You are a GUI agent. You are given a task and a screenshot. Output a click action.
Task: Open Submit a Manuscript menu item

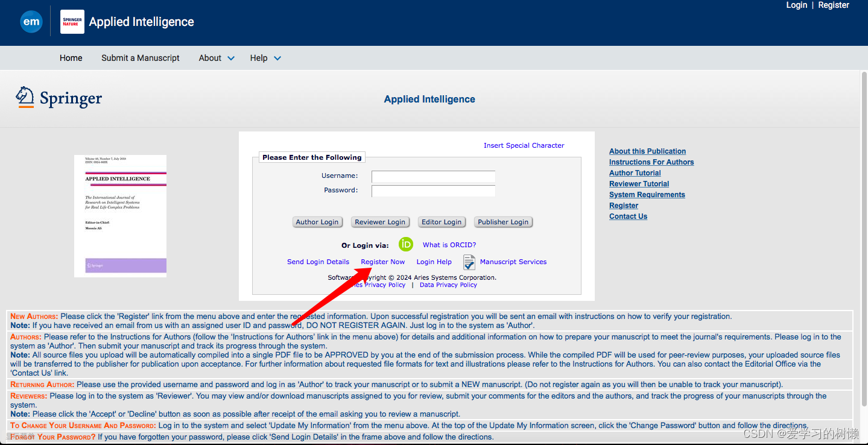141,58
